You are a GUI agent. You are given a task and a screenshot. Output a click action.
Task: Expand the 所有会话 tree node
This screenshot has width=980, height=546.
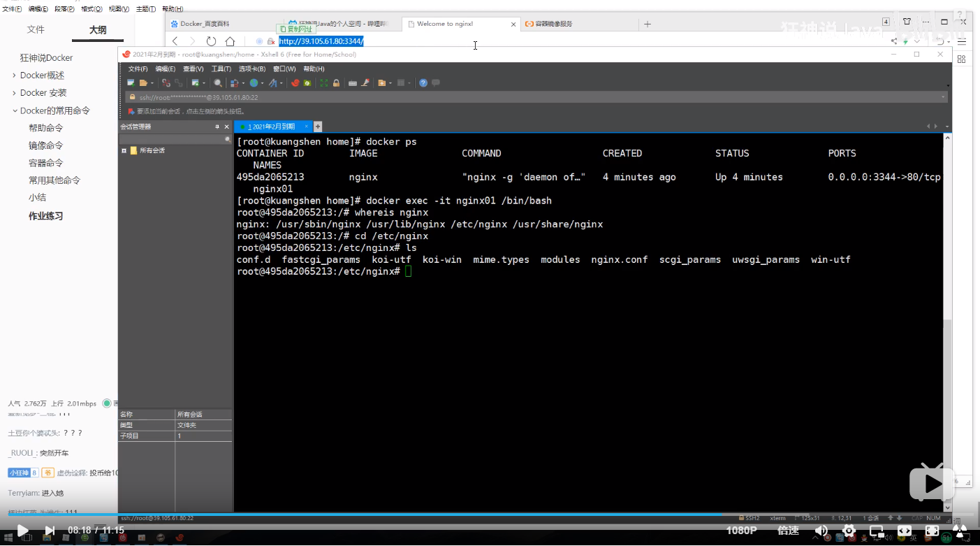(x=124, y=150)
